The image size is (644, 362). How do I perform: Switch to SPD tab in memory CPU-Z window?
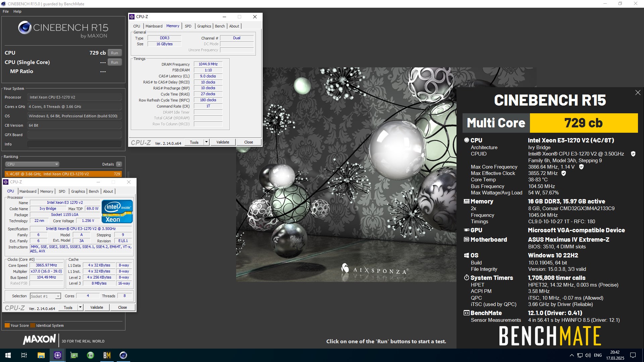188,26
